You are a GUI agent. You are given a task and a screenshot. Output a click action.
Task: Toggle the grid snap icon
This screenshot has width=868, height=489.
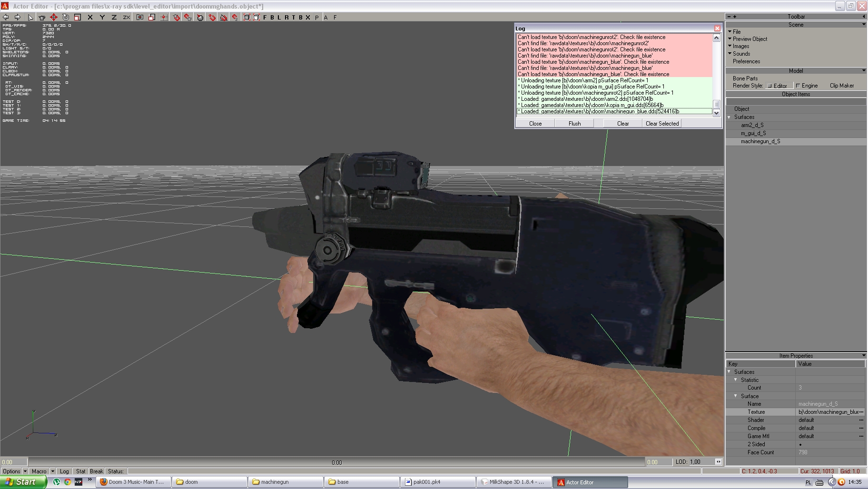click(164, 17)
